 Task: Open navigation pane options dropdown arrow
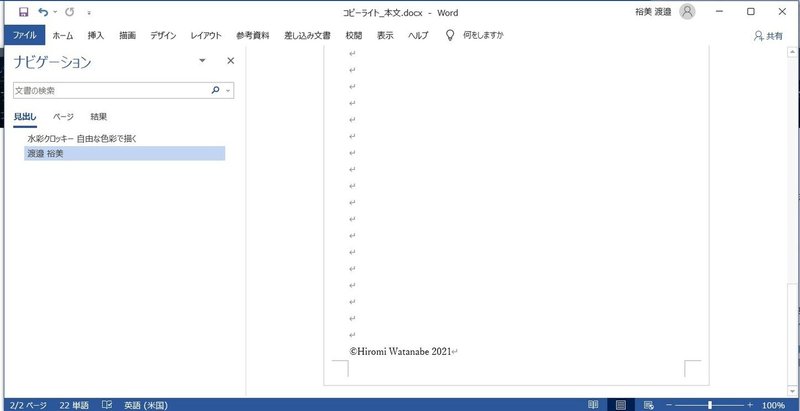[202, 61]
